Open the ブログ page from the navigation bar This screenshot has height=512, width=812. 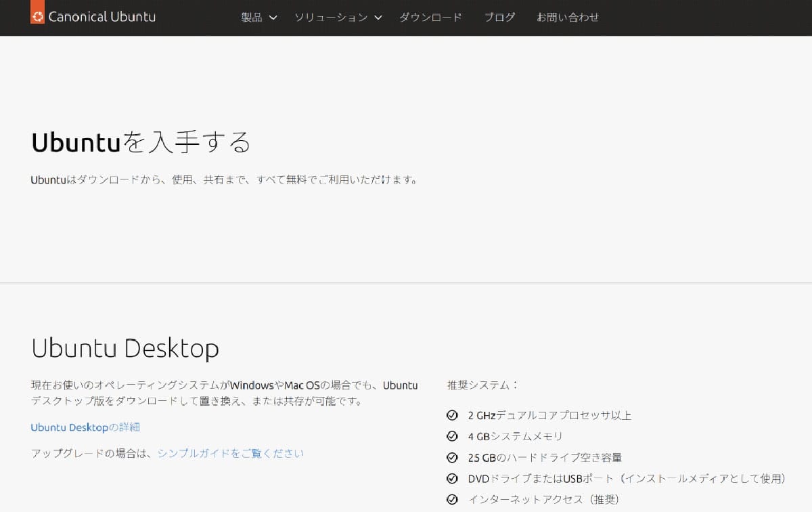pyautogui.click(x=499, y=18)
